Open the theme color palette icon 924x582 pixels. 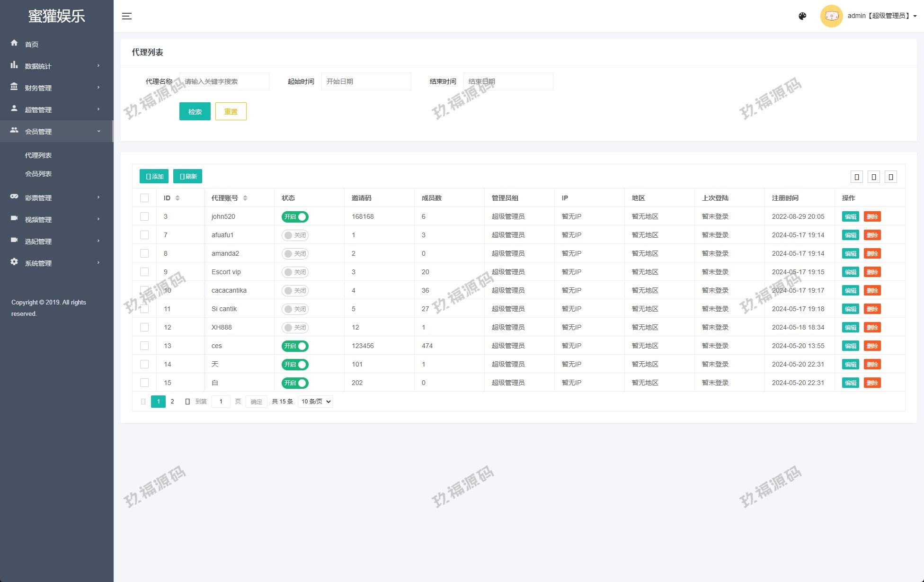point(802,16)
